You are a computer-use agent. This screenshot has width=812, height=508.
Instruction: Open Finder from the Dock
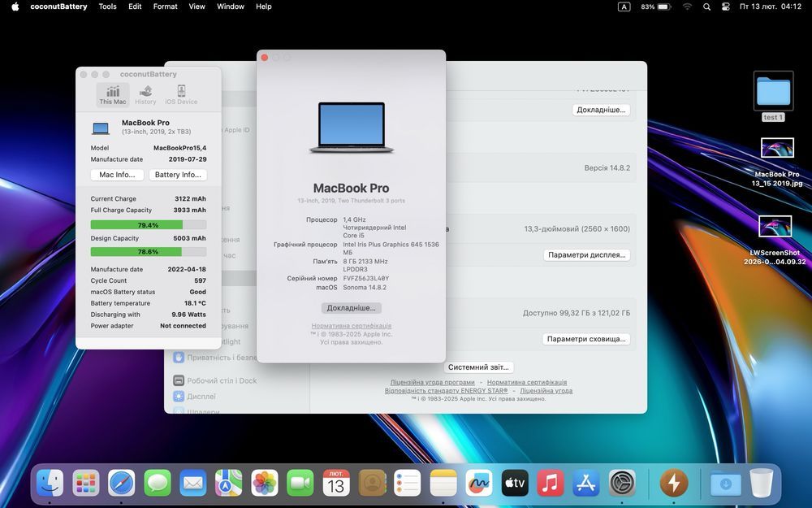pos(50,483)
